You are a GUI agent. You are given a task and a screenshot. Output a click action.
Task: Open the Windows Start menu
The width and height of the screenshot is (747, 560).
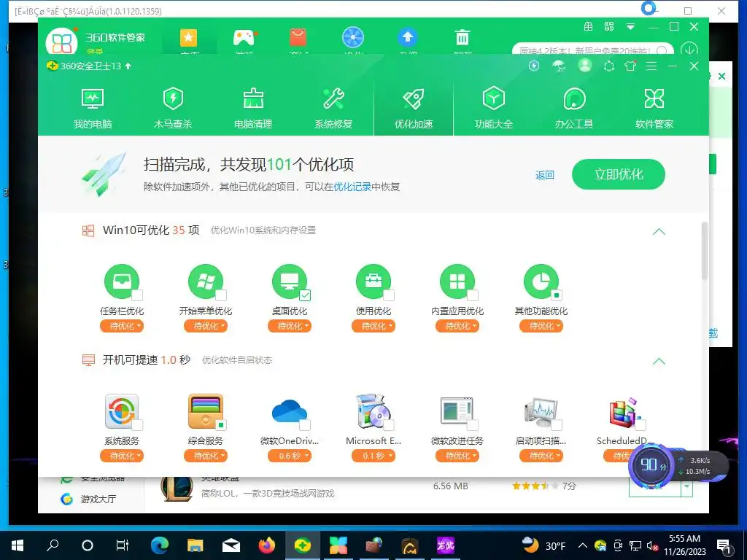coord(18,545)
